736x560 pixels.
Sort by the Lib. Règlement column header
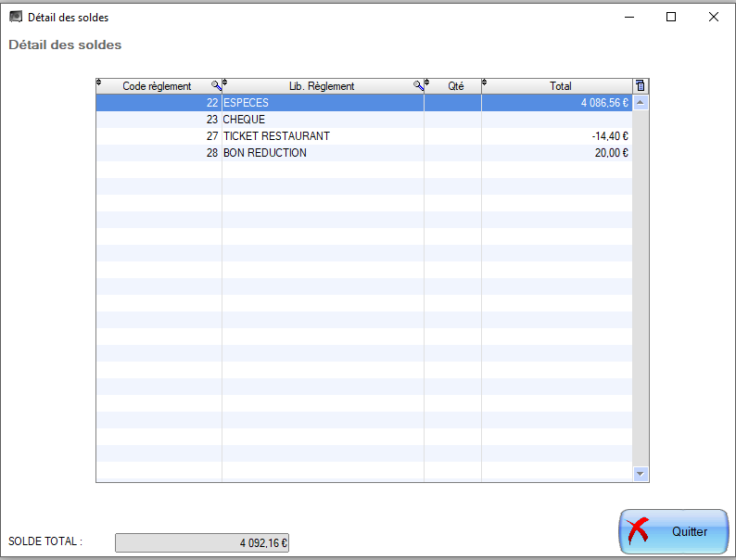pos(322,86)
